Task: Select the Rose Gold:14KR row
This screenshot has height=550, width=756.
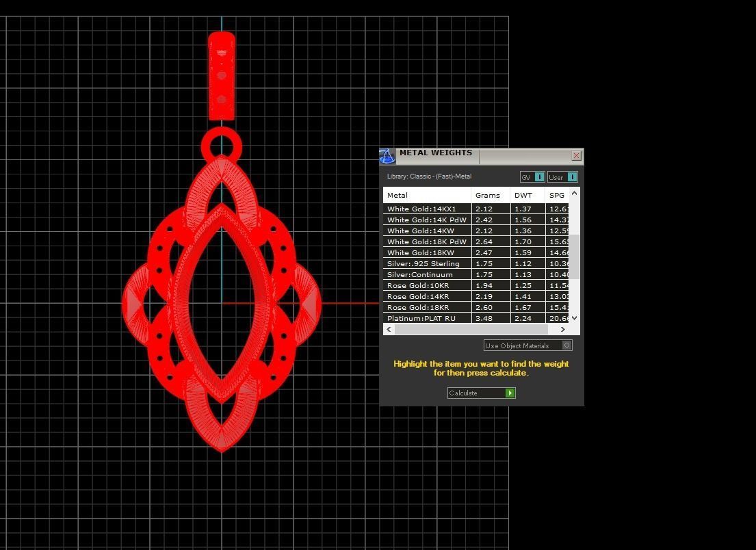Action: tap(476, 296)
